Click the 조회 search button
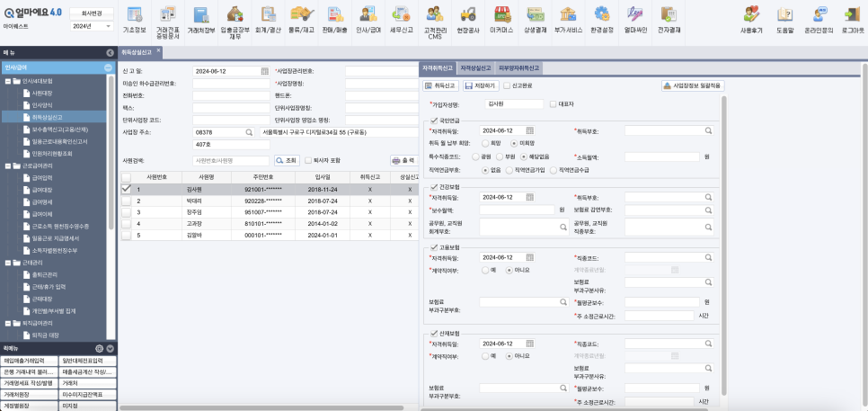The image size is (868, 411). coord(287,160)
